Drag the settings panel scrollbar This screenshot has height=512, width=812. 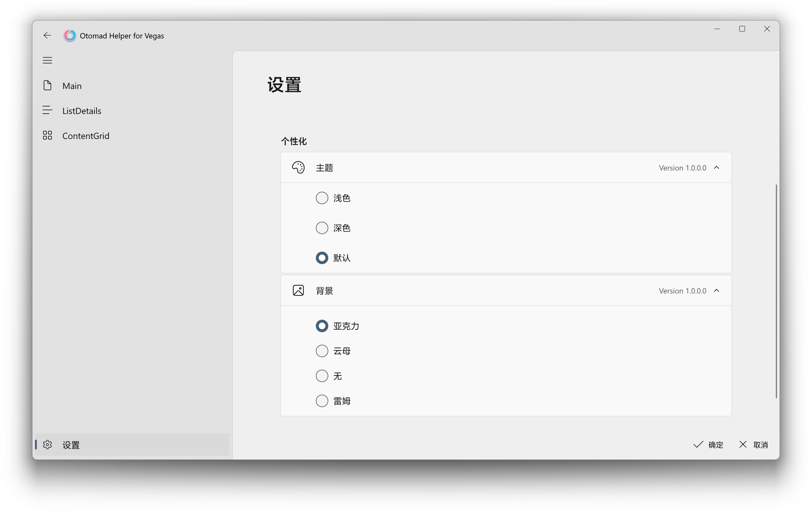coord(776,289)
